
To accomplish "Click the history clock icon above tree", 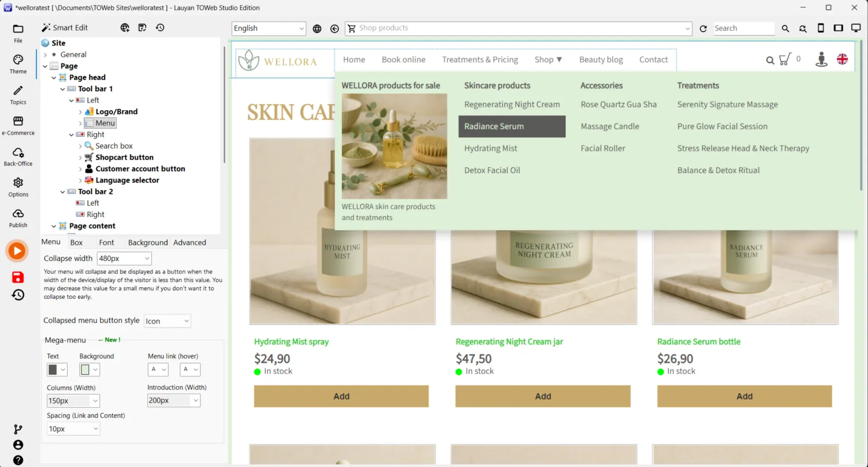I will [160, 28].
